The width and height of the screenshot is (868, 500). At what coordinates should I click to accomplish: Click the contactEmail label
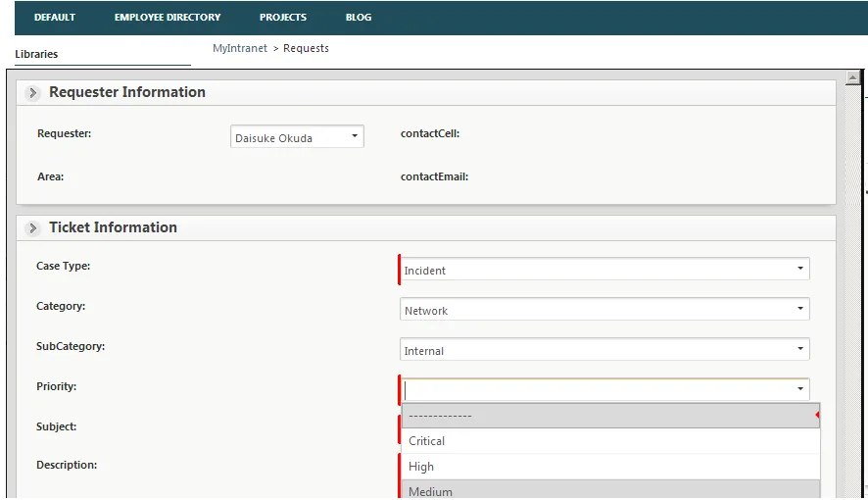[434, 177]
